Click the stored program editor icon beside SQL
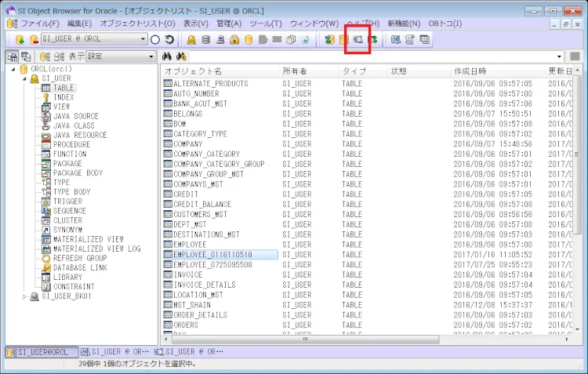 coord(410,39)
